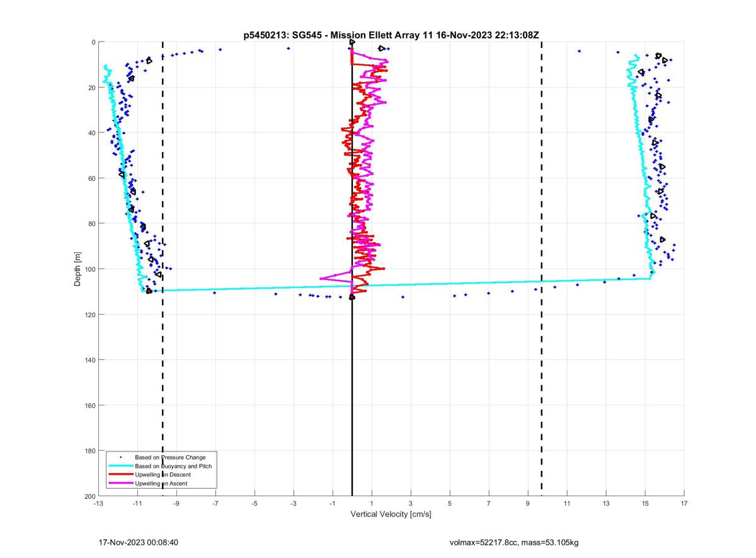The width and height of the screenshot is (756, 558).
Task: Click the 'volmax=52217.8cc, mass=53.105kg' annotation
Action: pyautogui.click(x=513, y=542)
